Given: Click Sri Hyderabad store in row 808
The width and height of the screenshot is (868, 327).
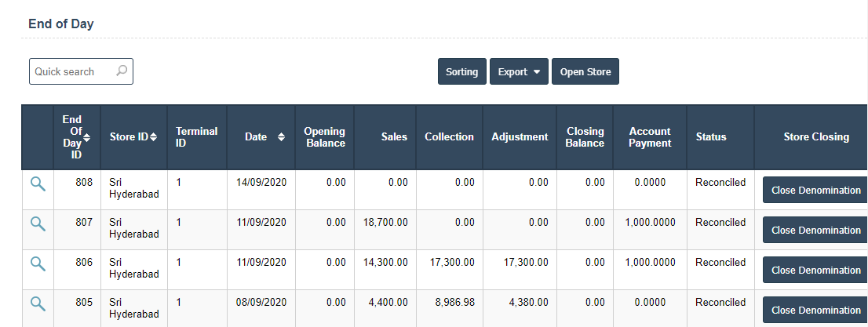Looking at the screenshot, I should click(133, 188).
